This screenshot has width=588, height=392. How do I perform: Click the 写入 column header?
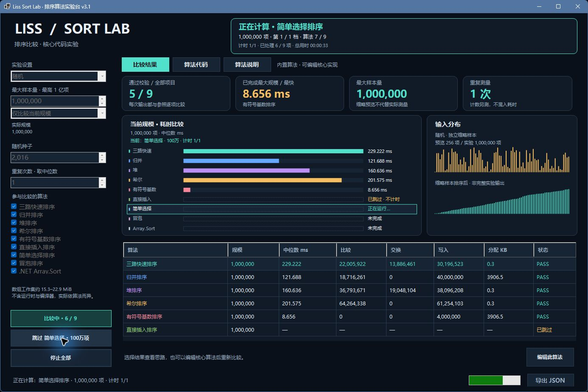click(x=459, y=250)
